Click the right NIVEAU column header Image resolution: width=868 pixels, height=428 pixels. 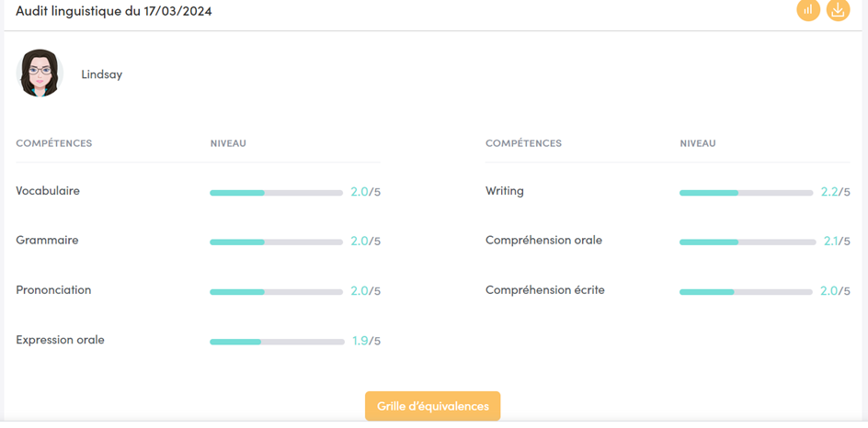698,143
